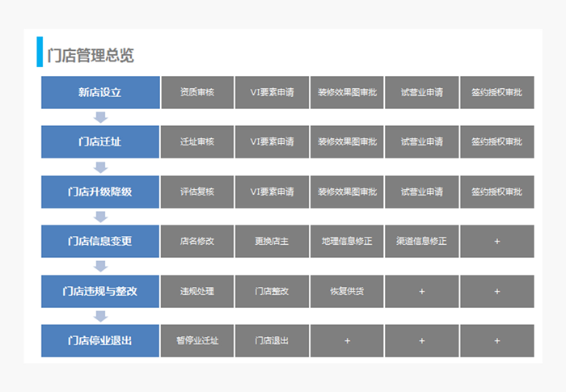The image size is (566, 392).
Task: Open the 门店升级降级 block
Action: (100, 192)
